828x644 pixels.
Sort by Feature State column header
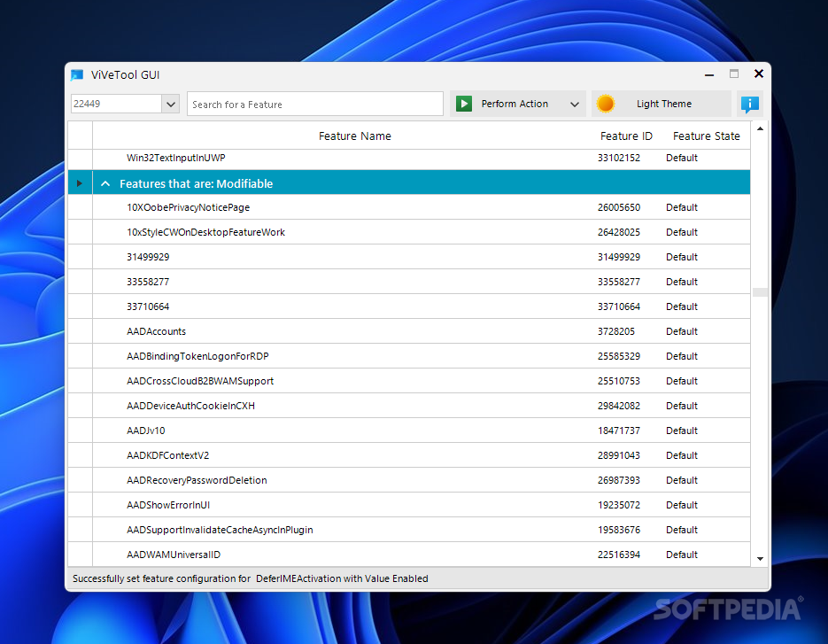(706, 136)
